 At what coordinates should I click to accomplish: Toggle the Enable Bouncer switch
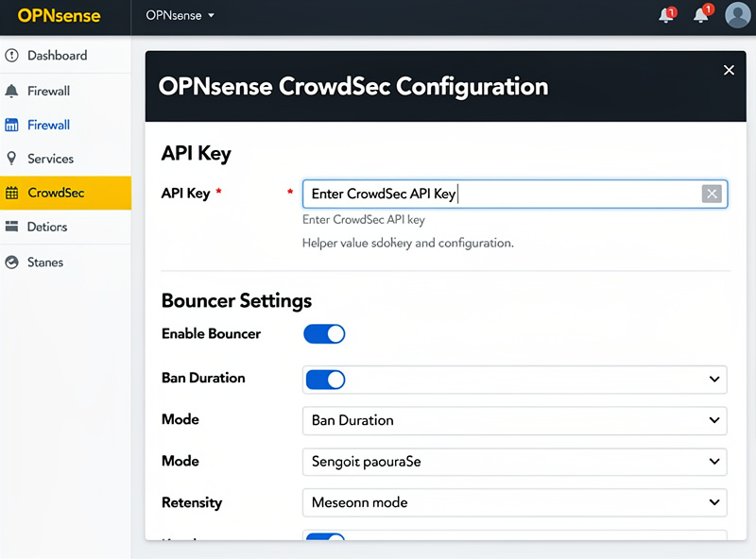pyautogui.click(x=324, y=334)
